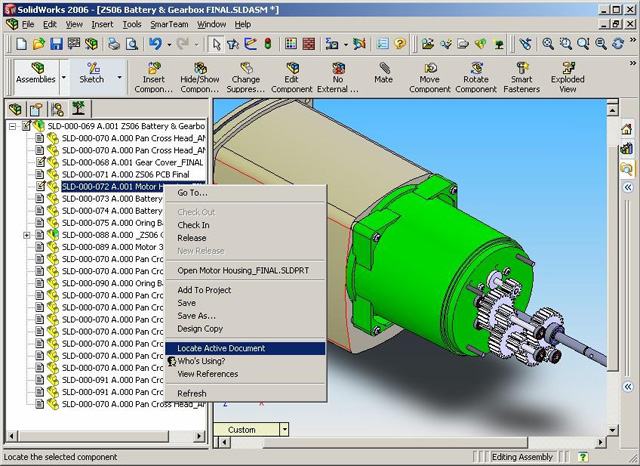Choose View References menu entry
The height and width of the screenshot is (466, 640).
tap(245, 374)
